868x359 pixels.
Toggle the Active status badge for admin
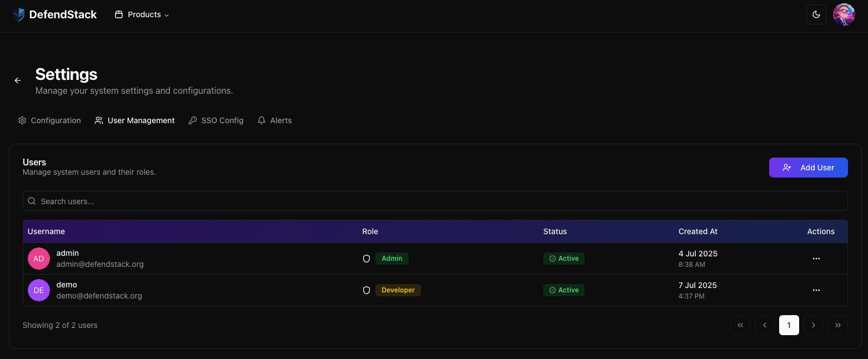click(x=564, y=258)
